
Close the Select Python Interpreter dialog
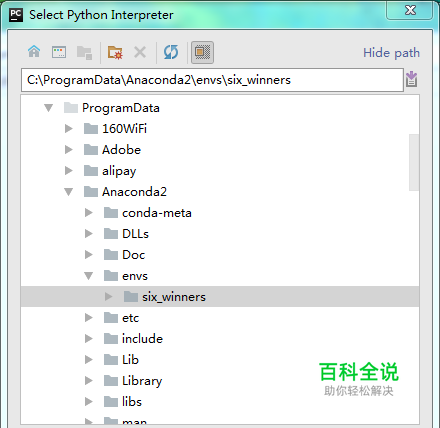pos(410,10)
